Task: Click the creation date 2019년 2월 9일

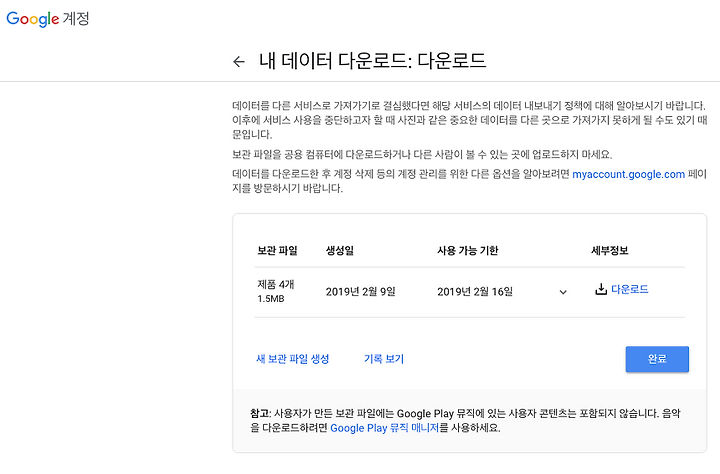Action: point(360,292)
